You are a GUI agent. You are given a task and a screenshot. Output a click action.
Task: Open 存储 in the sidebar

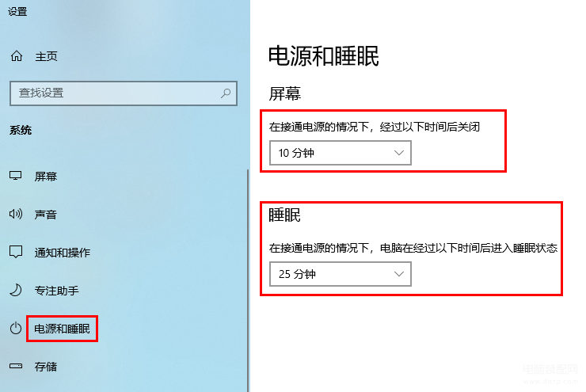tap(46, 367)
